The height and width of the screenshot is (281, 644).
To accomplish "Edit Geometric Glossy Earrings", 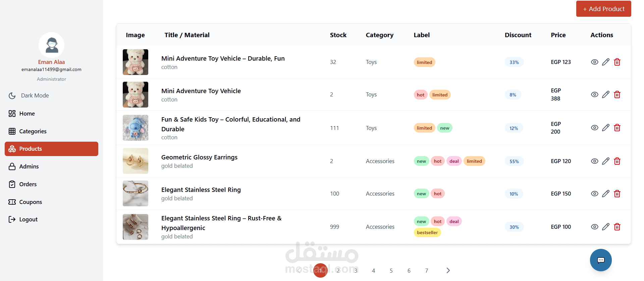I will (x=606, y=161).
